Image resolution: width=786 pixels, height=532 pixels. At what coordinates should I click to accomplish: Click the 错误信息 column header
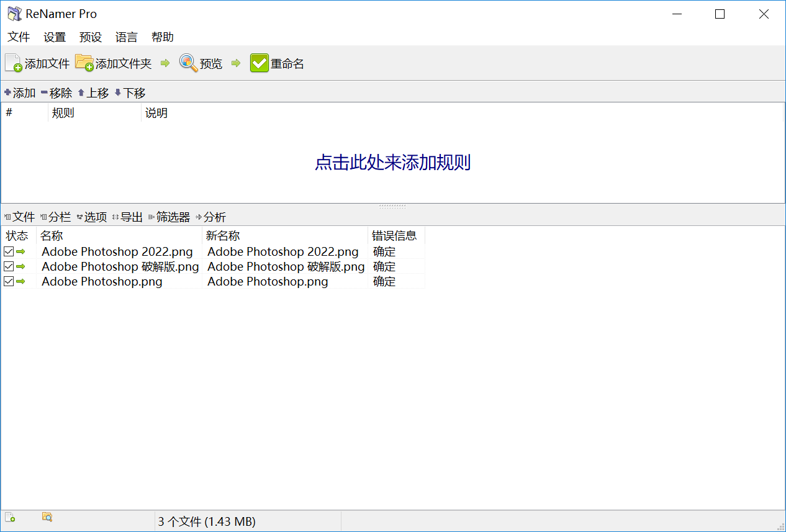[x=396, y=236]
